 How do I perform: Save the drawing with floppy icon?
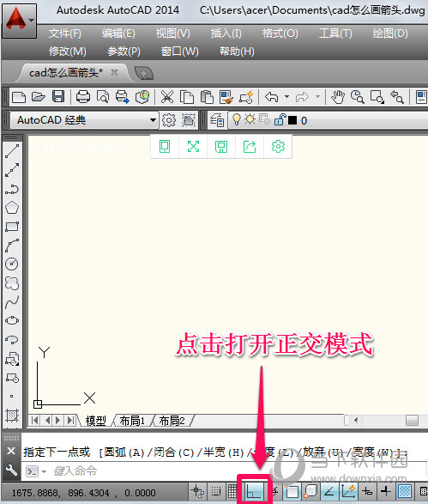pyautogui.click(x=58, y=97)
